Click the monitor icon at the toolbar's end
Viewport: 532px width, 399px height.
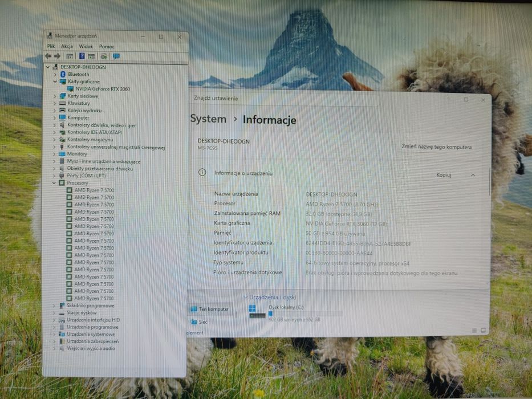pos(116,56)
